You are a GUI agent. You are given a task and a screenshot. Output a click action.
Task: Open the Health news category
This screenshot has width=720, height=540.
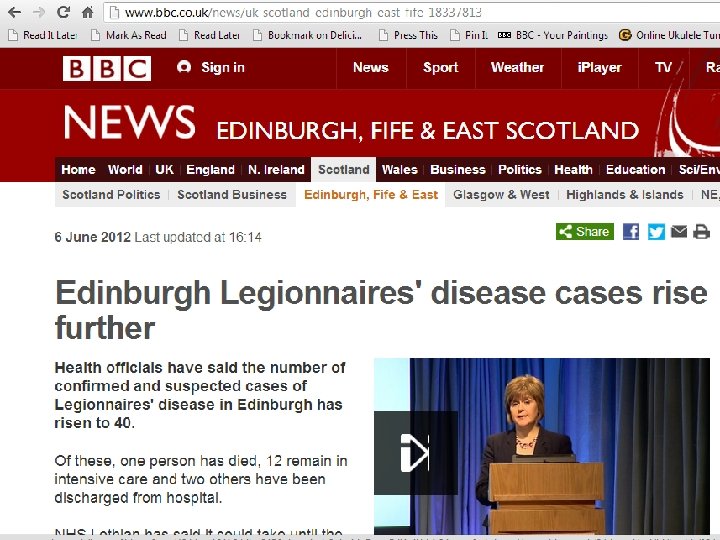(x=573, y=169)
